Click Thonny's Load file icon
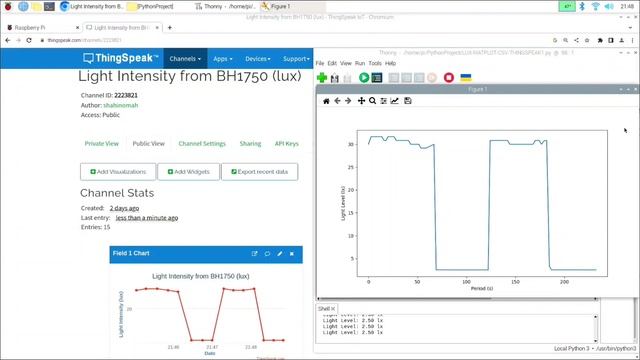Image resolution: width=640 pixels, height=360 pixels. point(335,78)
